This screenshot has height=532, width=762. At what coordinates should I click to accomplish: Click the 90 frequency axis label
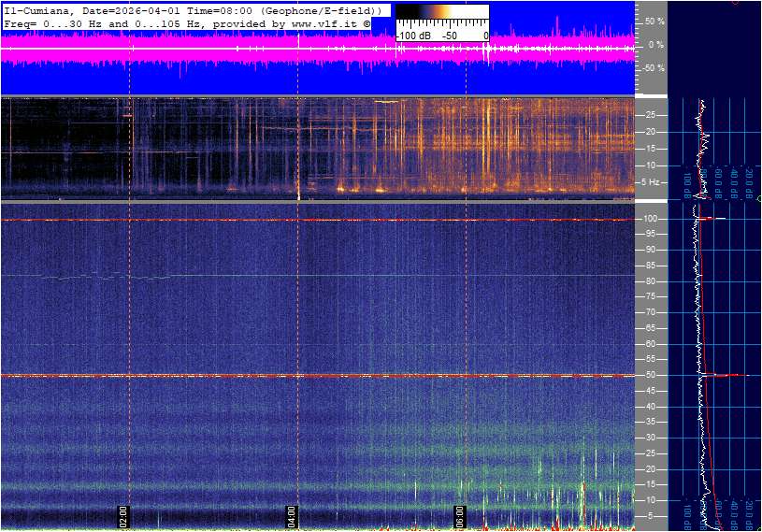click(x=650, y=250)
